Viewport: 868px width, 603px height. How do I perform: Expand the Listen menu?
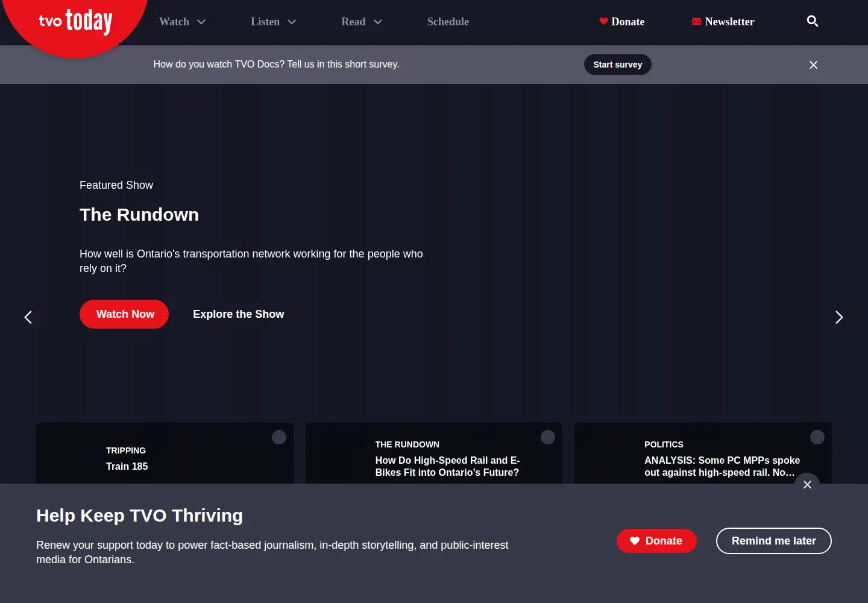[274, 22]
